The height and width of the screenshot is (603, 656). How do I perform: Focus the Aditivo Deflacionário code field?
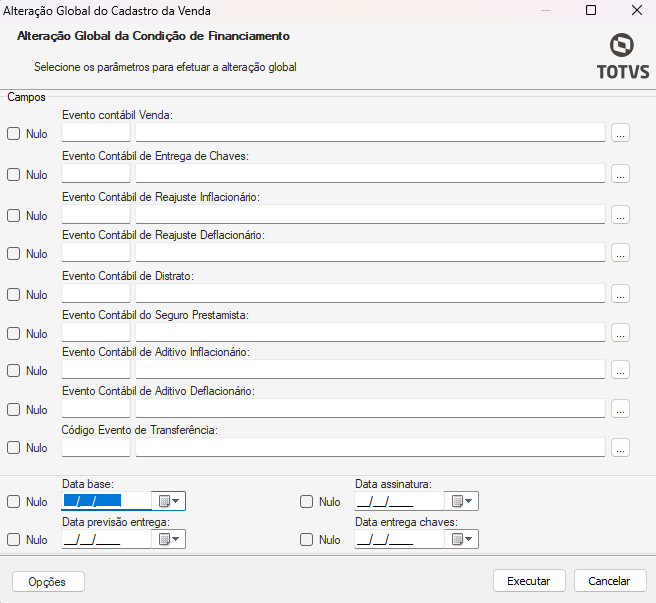pos(96,408)
